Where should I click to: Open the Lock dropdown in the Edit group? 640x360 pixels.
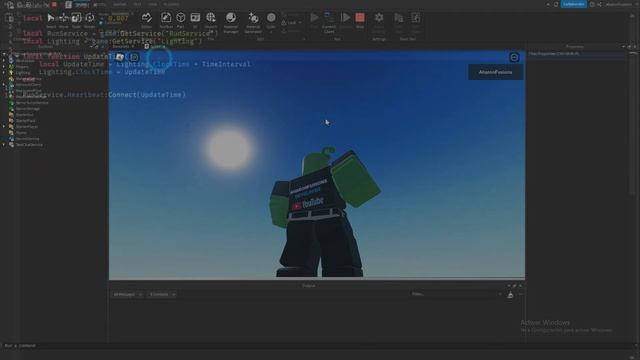291,23
